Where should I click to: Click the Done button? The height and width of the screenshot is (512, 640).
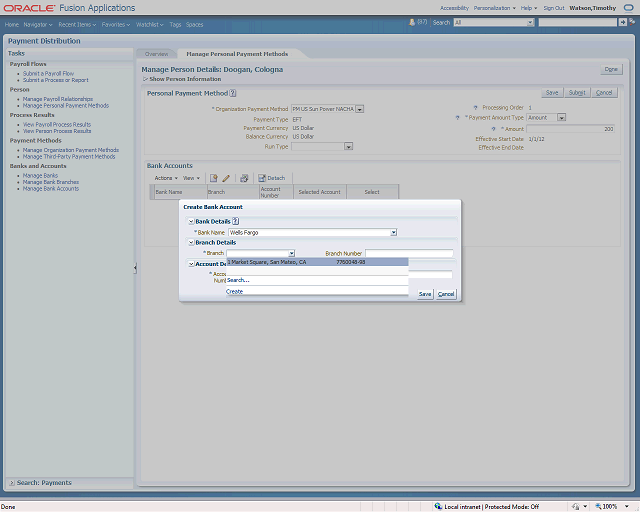611,69
